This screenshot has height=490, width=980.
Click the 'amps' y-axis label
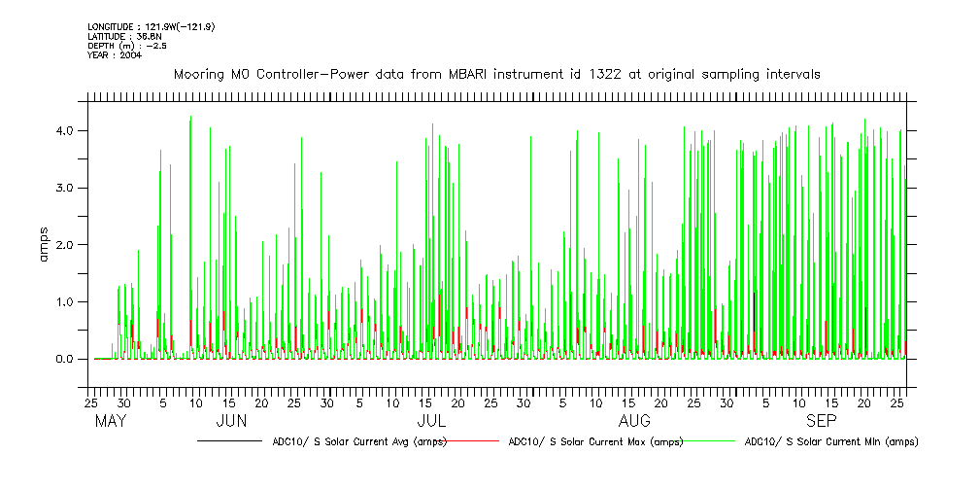pyautogui.click(x=44, y=244)
